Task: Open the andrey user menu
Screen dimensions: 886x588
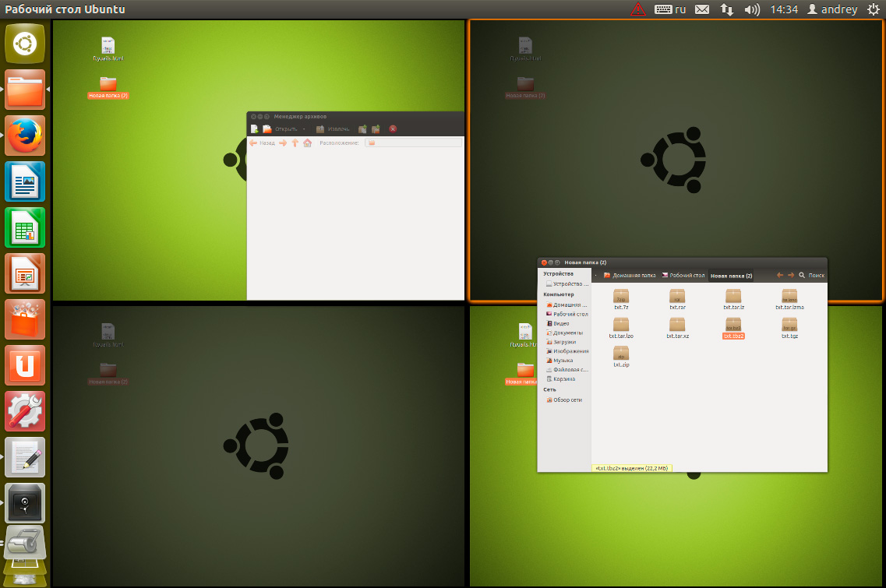Action: coord(832,9)
